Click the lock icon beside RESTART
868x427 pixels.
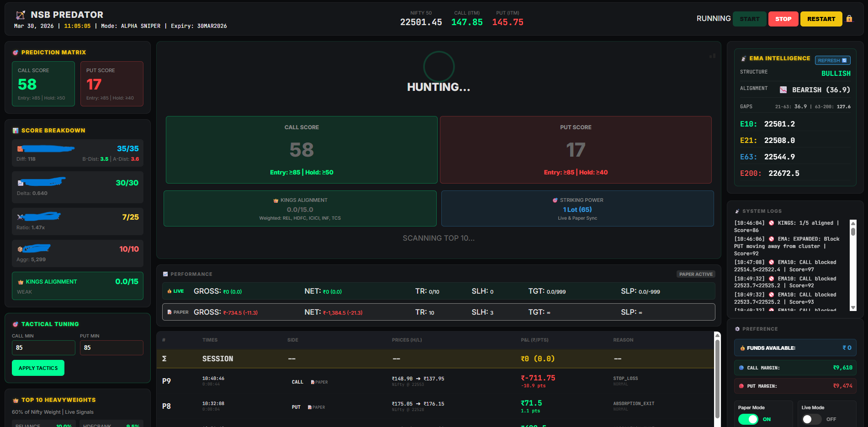click(850, 19)
